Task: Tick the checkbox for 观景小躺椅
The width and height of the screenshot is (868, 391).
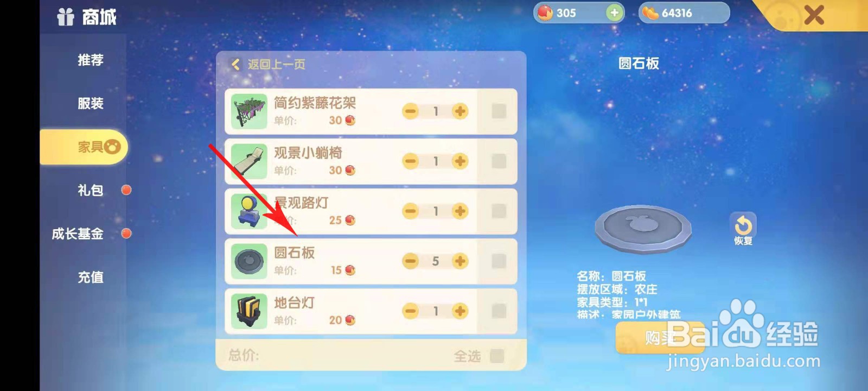Action: point(499,161)
